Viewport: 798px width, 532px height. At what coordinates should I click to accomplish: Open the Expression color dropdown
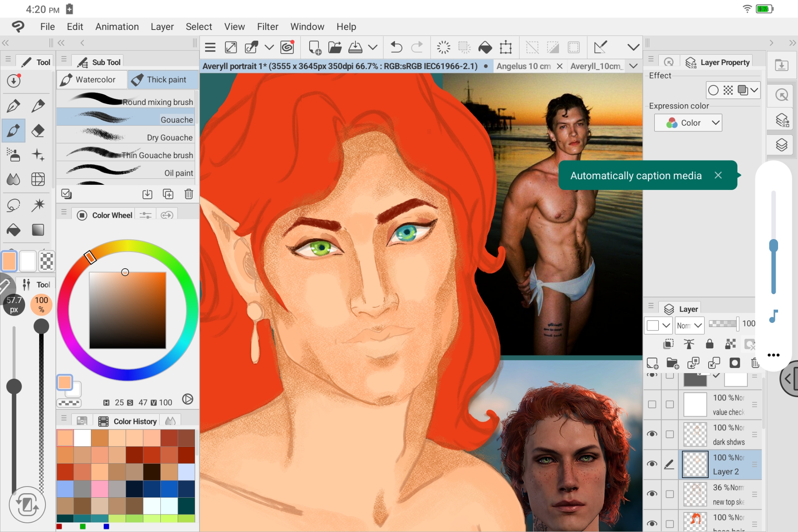[688, 123]
